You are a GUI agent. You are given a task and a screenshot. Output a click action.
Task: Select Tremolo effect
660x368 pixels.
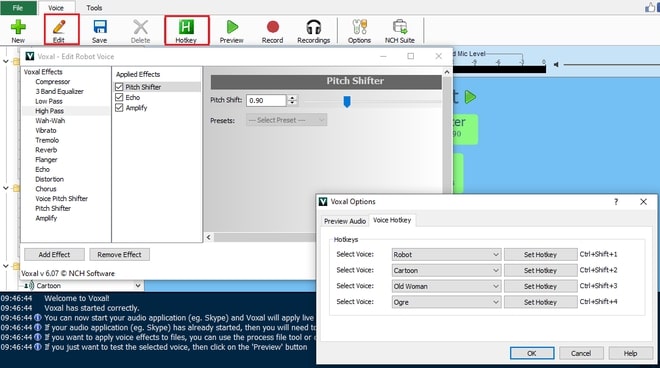tap(47, 140)
